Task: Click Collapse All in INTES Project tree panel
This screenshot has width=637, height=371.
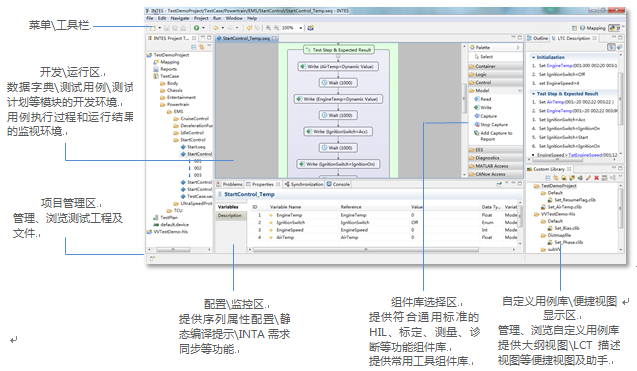Action: pos(194,47)
